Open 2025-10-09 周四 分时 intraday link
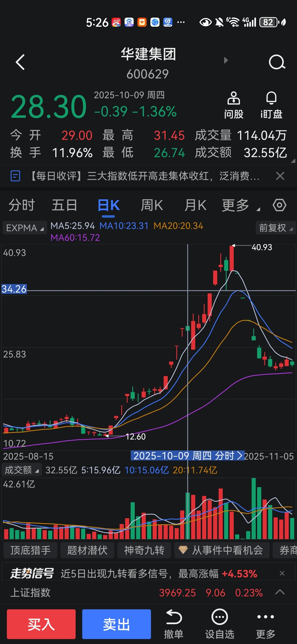This screenshot has height=644, width=297. (187, 456)
